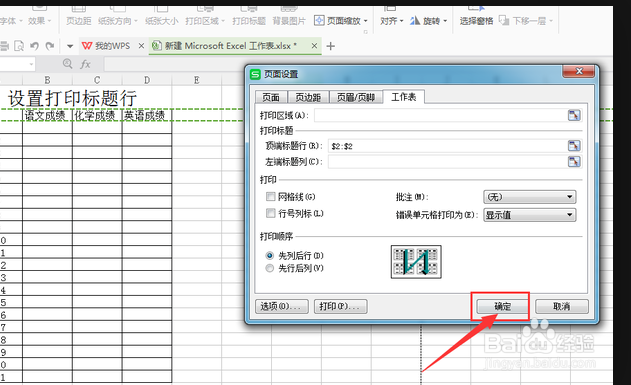Enable the 行号列标 checkbox
631x385 pixels.
pyautogui.click(x=270, y=213)
